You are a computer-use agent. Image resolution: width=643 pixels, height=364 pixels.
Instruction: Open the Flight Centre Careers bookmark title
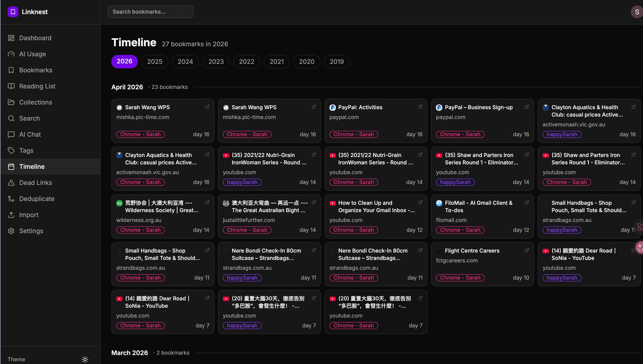coord(472,251)
